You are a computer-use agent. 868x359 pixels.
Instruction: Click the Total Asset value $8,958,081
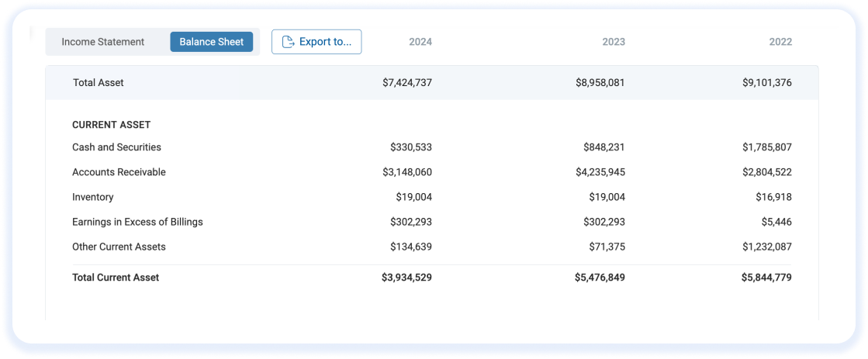click(600, 83)
